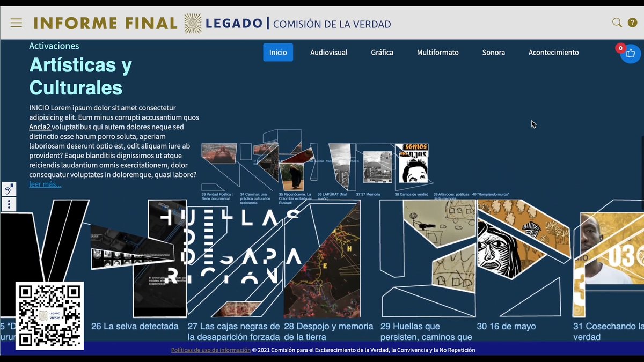Click caption '33 Verdad Poética: Serie documental'

[217, 196]
